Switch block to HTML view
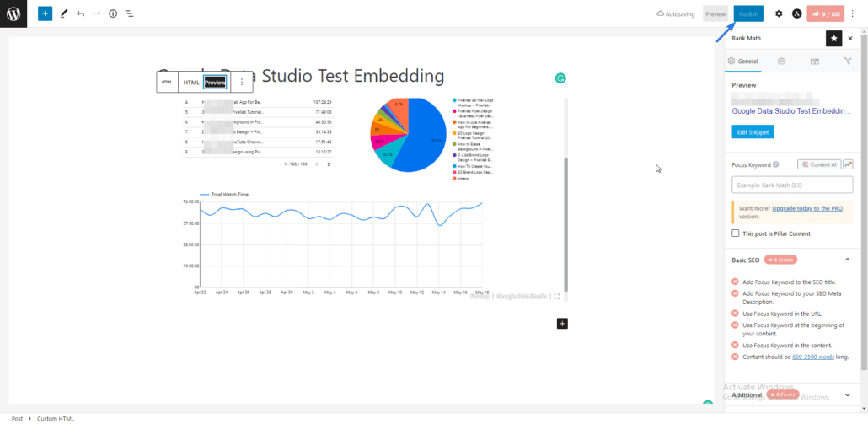868x424 pixels. pyautogui.click(x=191, y=83)
